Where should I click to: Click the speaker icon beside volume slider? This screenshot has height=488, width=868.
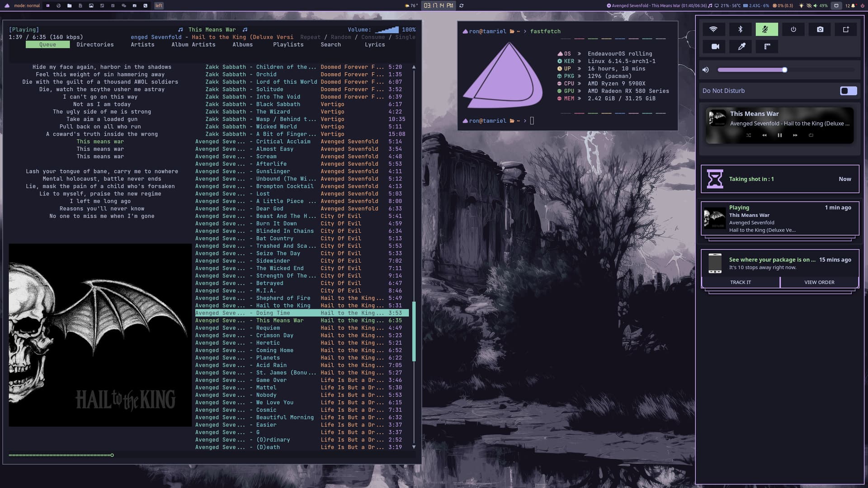[x=705, y=70]
